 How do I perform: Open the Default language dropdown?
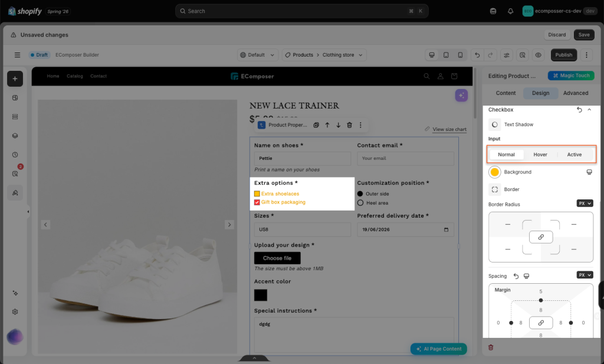(x=257, y=55)
